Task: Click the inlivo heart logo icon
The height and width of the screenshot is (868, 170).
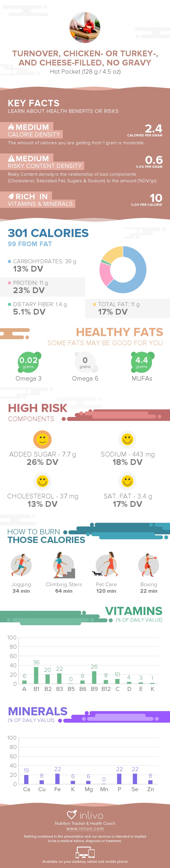Action: click(71, 815)
